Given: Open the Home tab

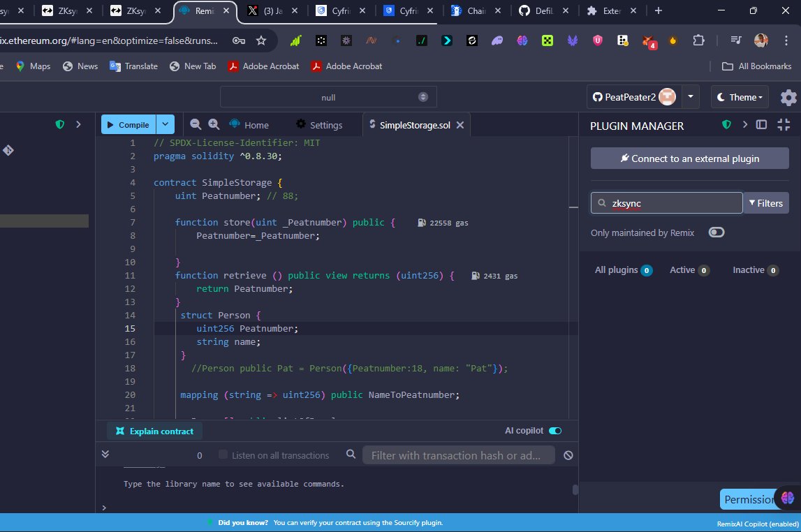Looking at the screenshot, I should (x=249, y=124).
